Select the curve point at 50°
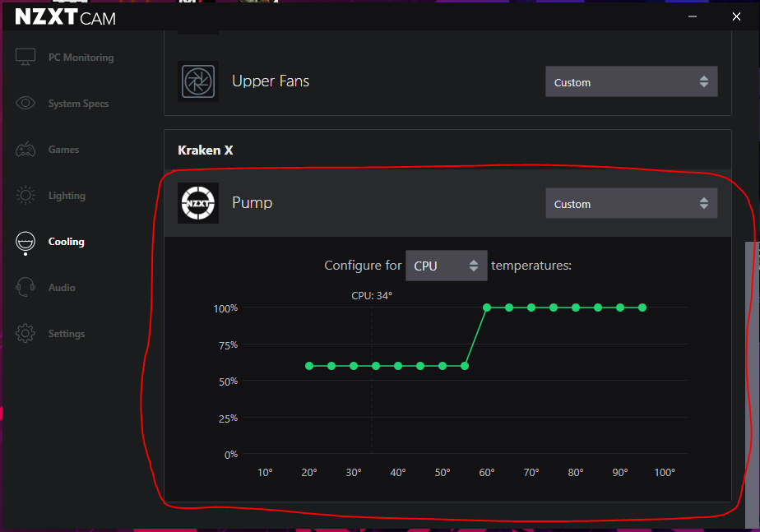The width and height of the screenshot is (760, 532). tap(443, 366)
